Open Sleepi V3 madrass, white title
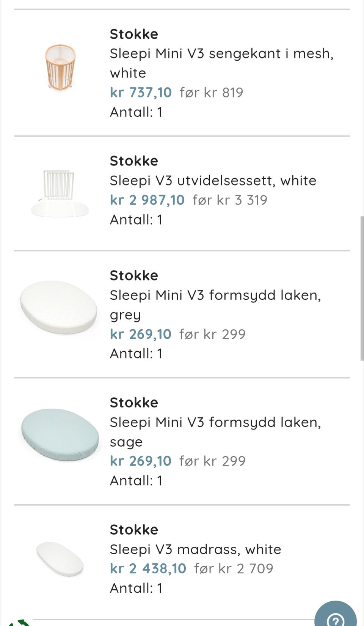 (x=196, y=549)
